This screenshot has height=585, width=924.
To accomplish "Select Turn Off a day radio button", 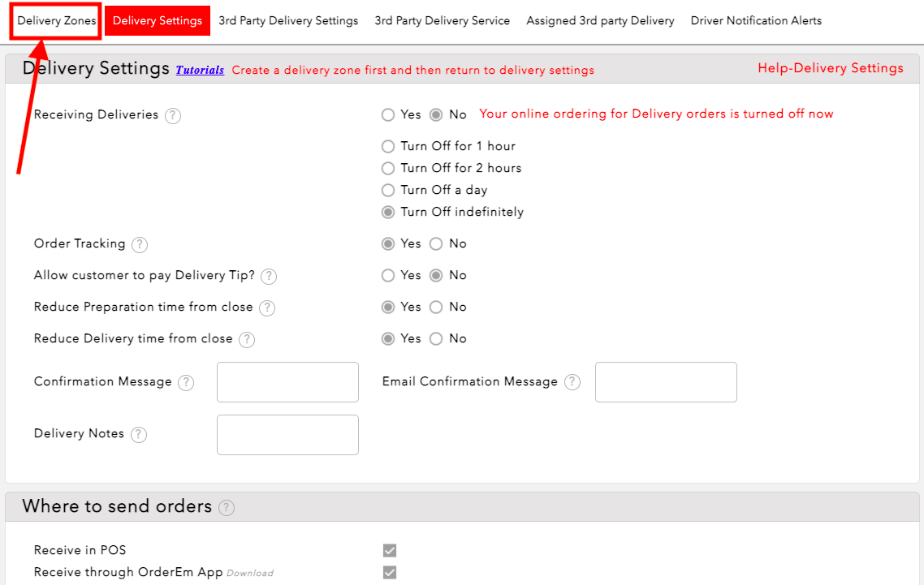I will point(388,191).
